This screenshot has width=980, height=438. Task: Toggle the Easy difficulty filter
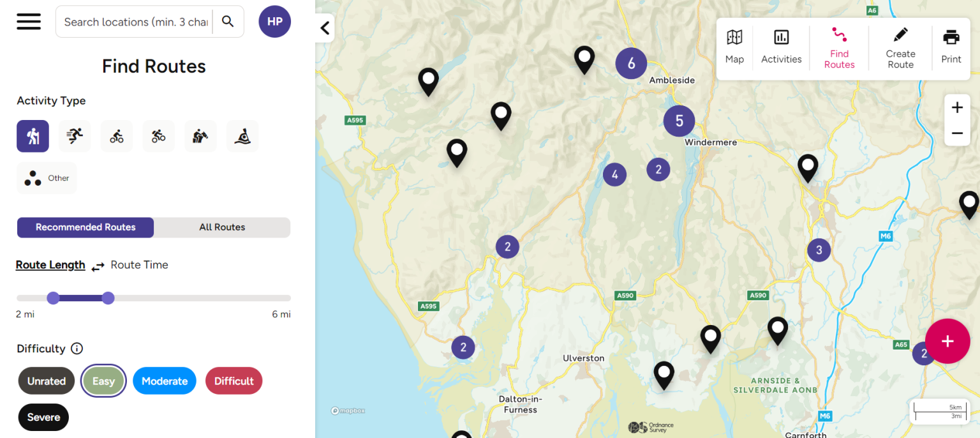point(103,381)
